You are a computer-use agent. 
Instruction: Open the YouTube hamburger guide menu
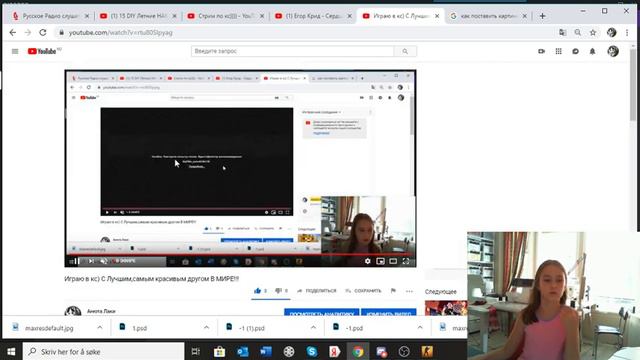click(15, 51)
